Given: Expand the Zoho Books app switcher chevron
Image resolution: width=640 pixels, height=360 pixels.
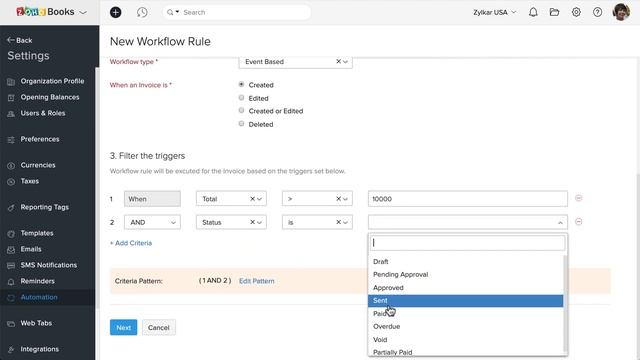Looking at the screenshot, I should tap(83, 13).
